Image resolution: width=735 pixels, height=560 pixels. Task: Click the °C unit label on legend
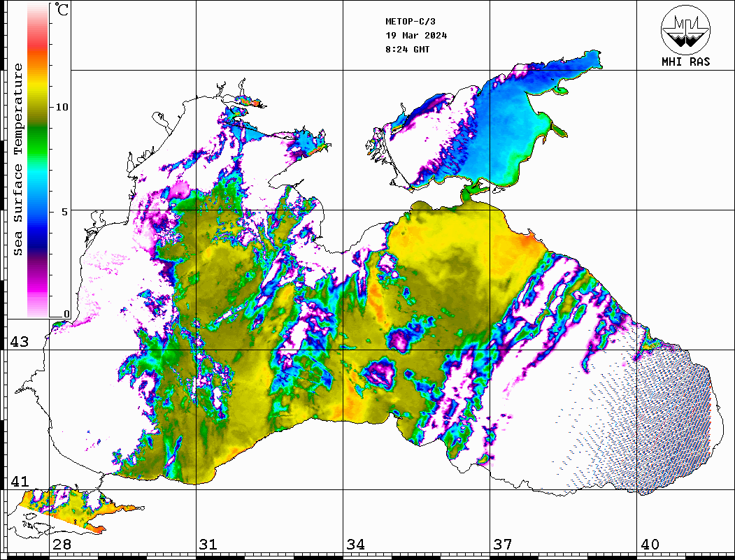tap(62, 9)
